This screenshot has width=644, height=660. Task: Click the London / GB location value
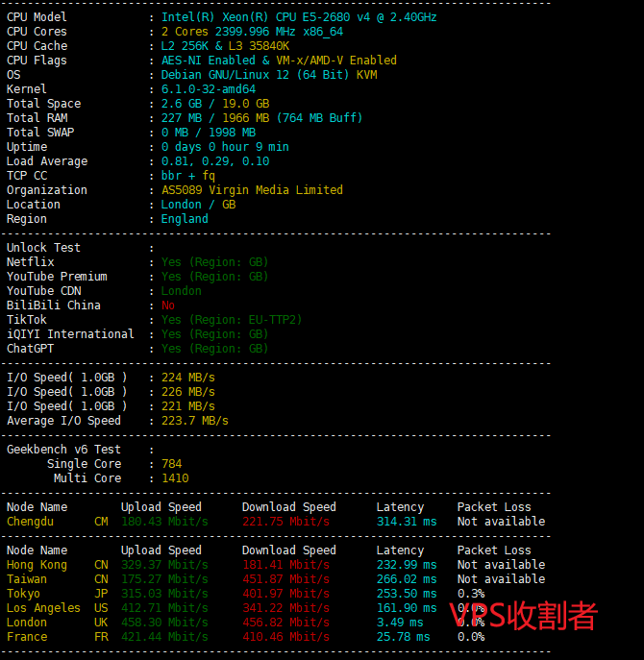coord(198,205)
